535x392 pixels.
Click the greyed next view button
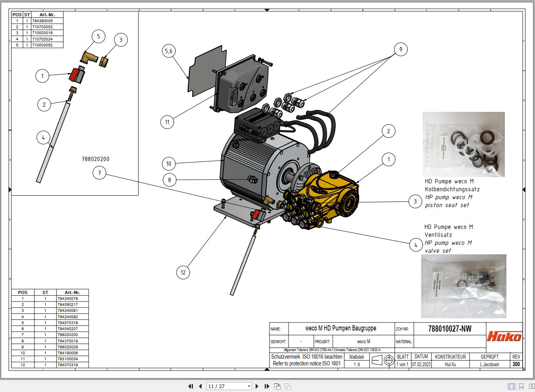click(x=288, y=386)
